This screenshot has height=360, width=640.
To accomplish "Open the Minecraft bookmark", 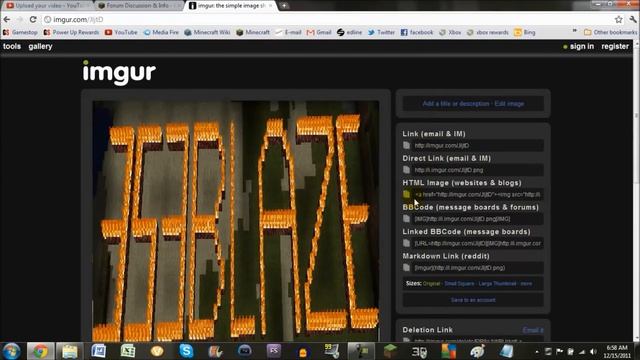I will coord(253,32).
